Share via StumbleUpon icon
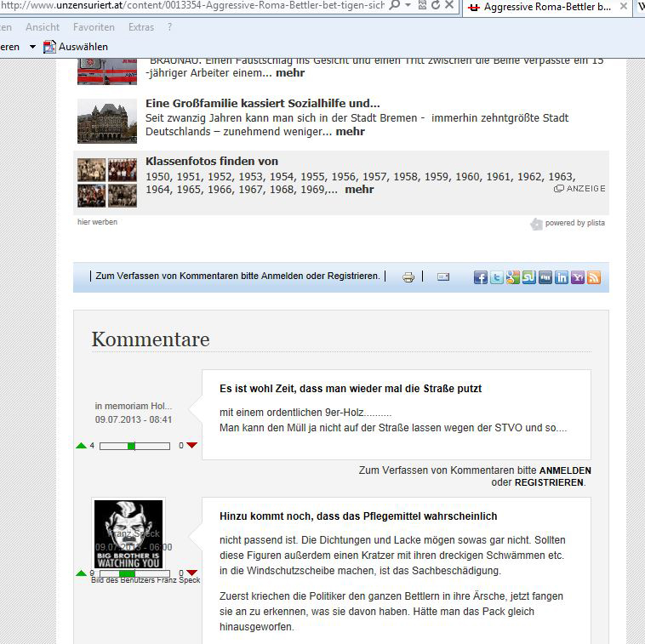 point(529,277)
